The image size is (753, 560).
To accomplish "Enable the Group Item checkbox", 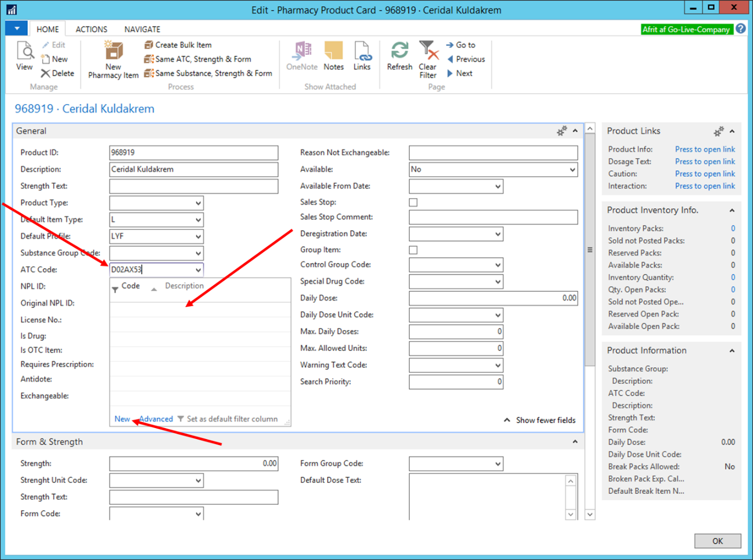I will (x=413, y=250).
